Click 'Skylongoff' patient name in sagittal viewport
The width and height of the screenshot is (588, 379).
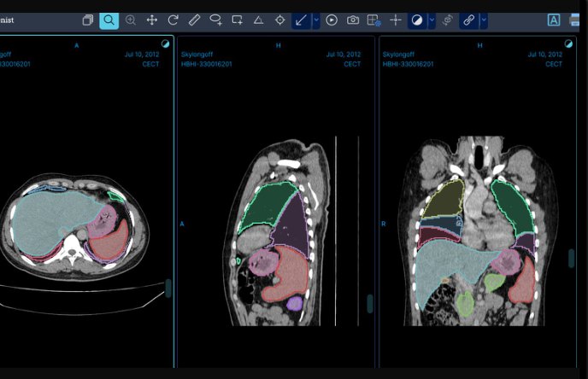point(197,55)
